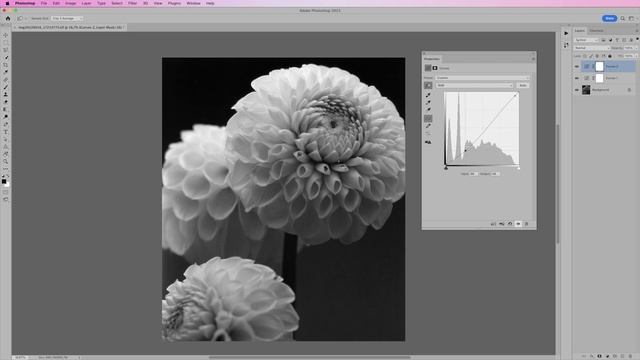Click the foreground color swatch
This screenshot has width=640, height=360.
[x=4, y=182]
